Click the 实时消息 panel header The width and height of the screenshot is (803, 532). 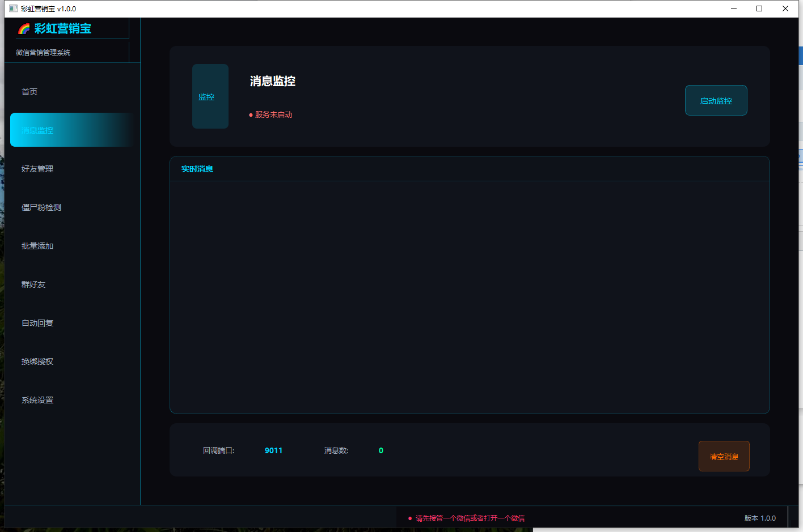[x=470, y=169]
